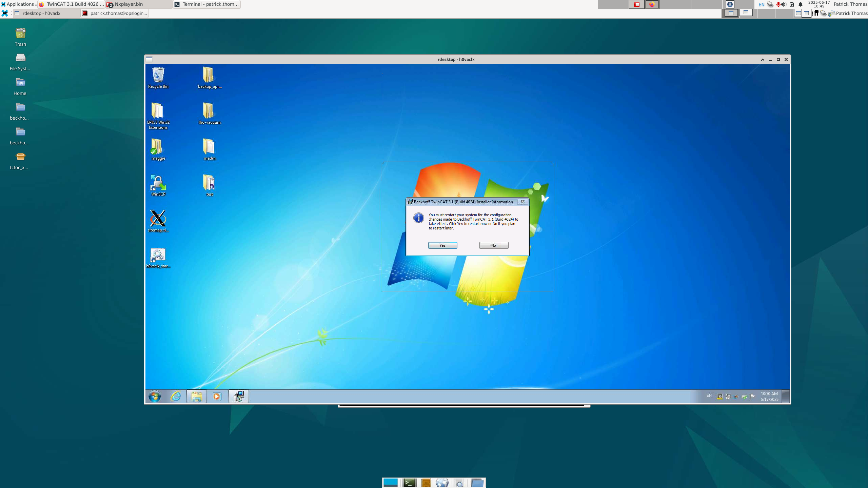This screenshot has width=868, height=488.
Task: Open rdesktop window menu icon in title bar
Action: click(x=149, y=59)
